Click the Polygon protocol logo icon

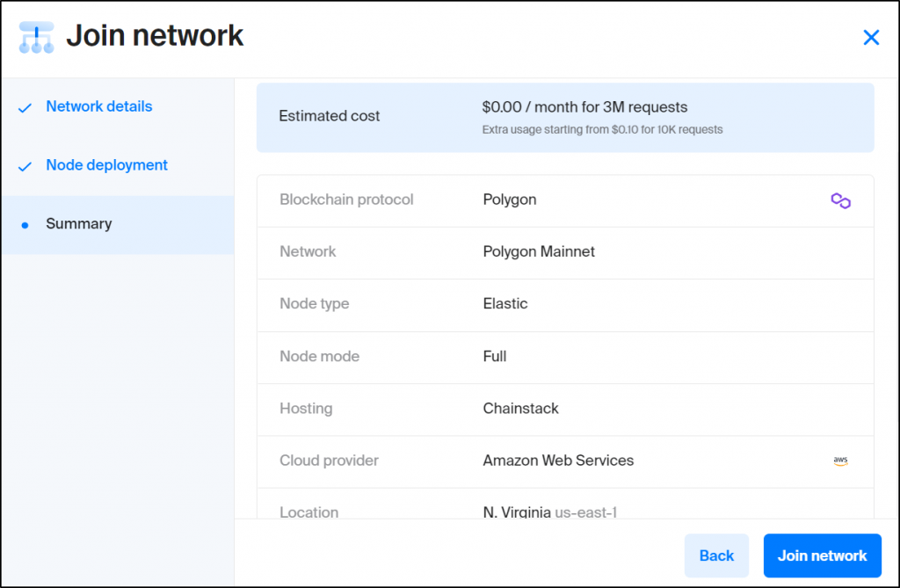point(840,200)
